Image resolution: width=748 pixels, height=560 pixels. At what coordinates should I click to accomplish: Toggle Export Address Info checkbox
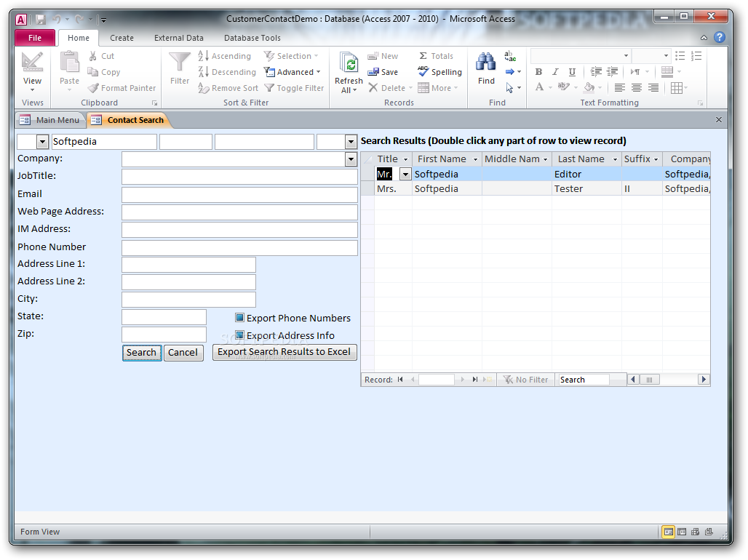(x=240, y=335)
